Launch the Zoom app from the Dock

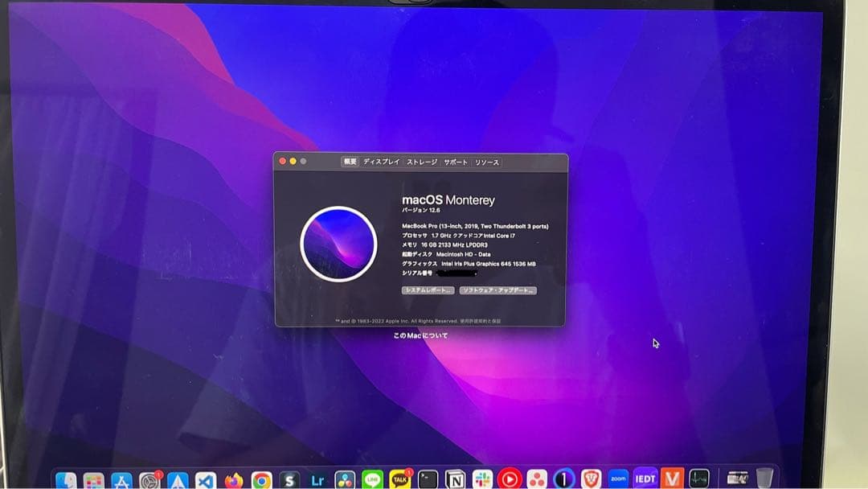pos(618,476)
